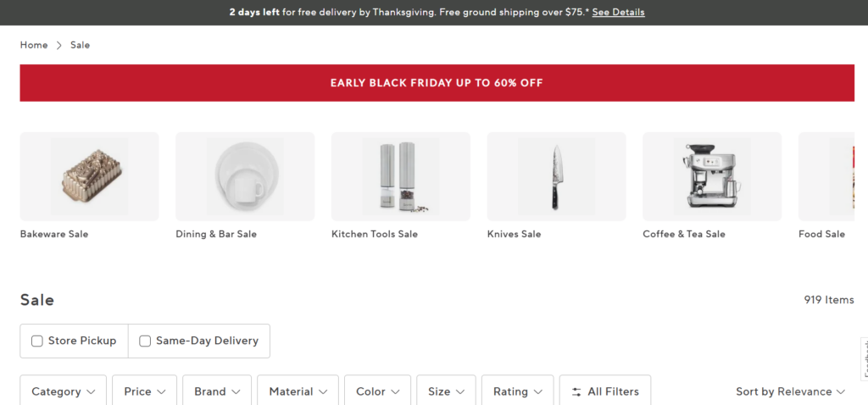Expand the Brand filter dropdown
Screen dimensions: 868x405
point(217,391)
